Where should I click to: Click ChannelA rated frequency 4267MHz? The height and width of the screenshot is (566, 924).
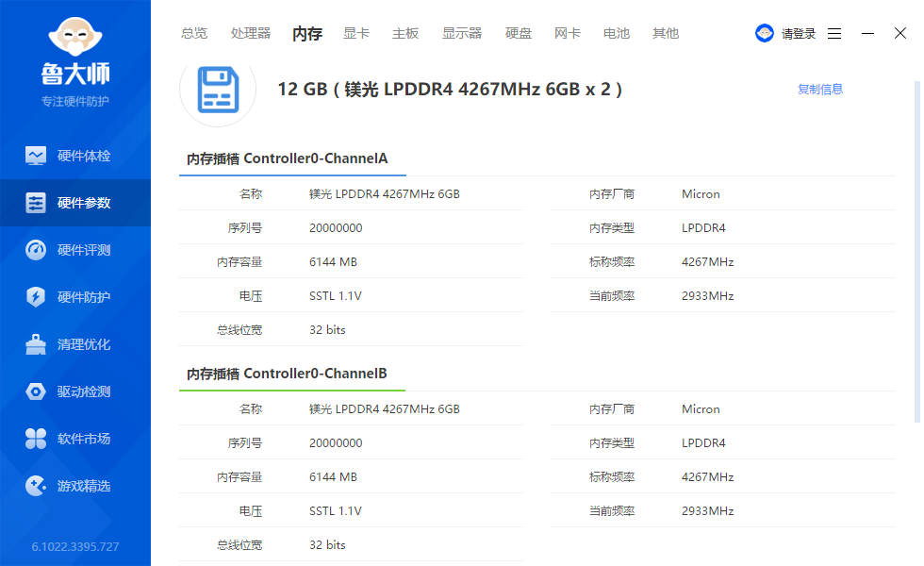pyautogui.click(x=708, y=262)
